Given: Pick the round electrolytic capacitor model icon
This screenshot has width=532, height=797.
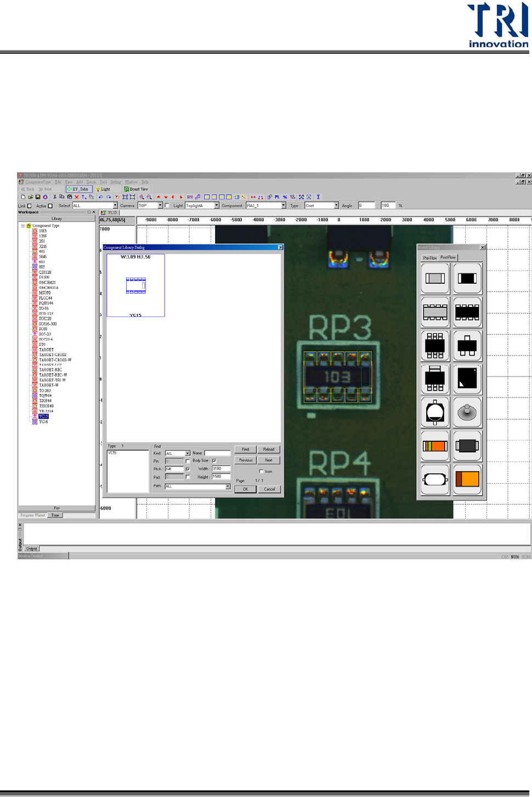Looking at the screenshot, I should coord(435,412).
